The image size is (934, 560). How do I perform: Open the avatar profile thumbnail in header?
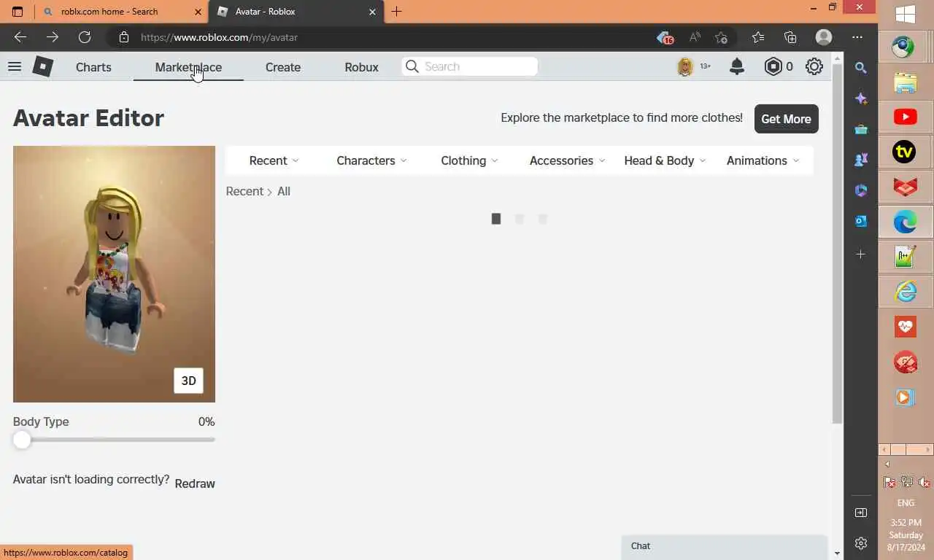pos(685,66)
